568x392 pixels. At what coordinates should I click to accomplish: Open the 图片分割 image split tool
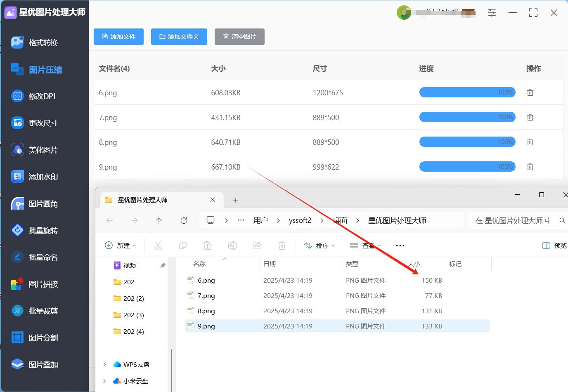tap(35, 338)
